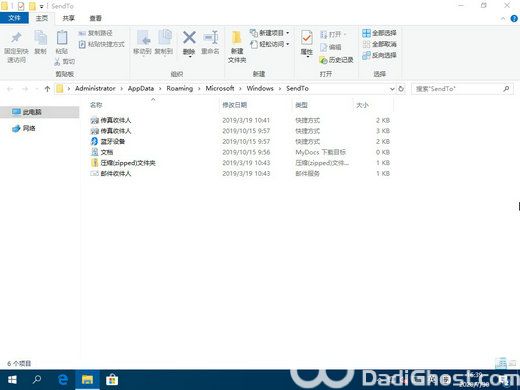Select the Compressed (zipped) folder item

click(240, 163)
